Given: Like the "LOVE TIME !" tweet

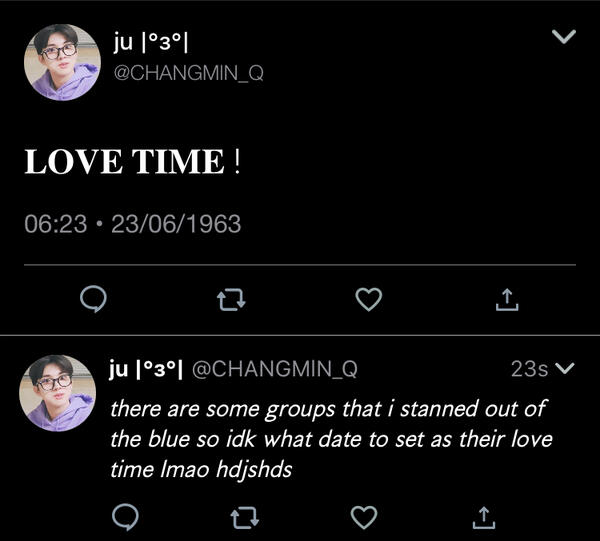Looking at the screenshot, I should (370, 299).
